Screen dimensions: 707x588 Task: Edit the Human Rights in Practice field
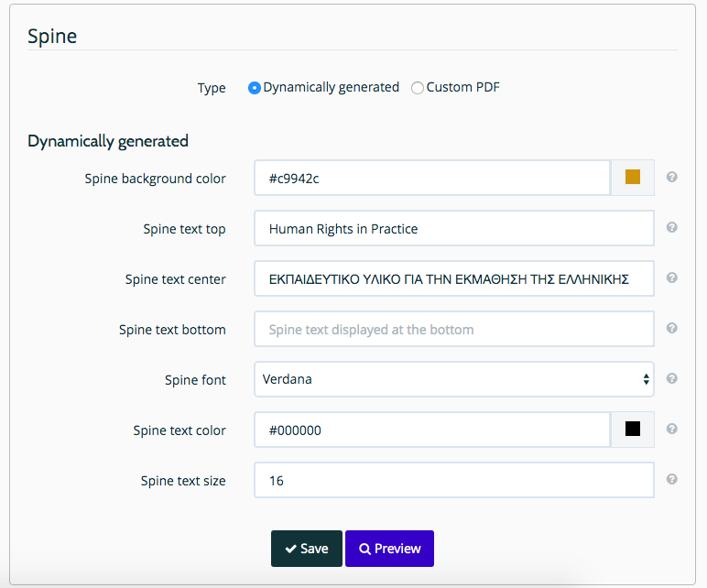click(454, 228)
